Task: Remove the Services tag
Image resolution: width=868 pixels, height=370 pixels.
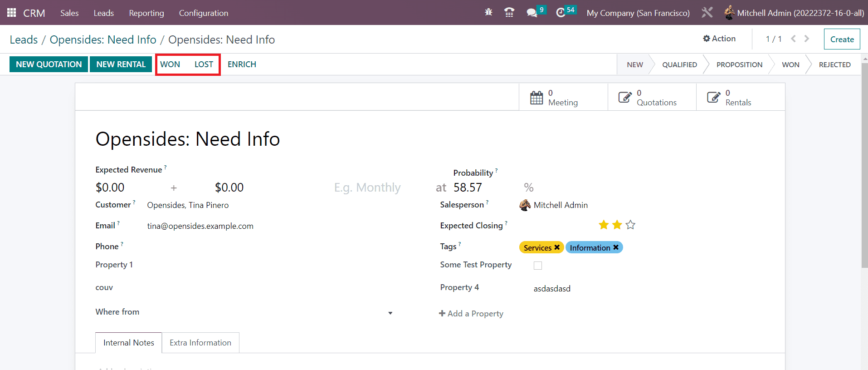Action: click(557, 247)
